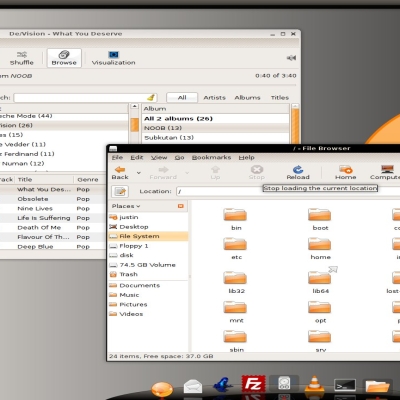This screenshot has height=400, width=400.
Task: Expand the Places sidebar dropdown
Action: click(126, 206)
